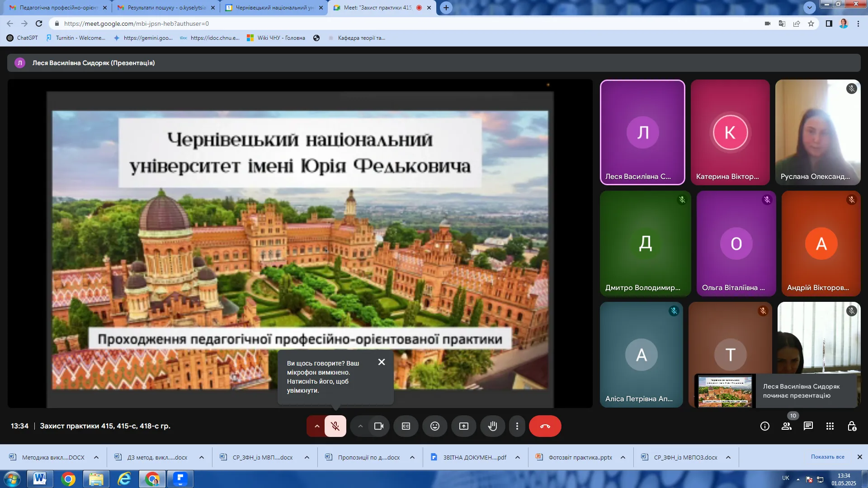Close the downloads bar
The image size is (868, 488).
pos(860,457)
